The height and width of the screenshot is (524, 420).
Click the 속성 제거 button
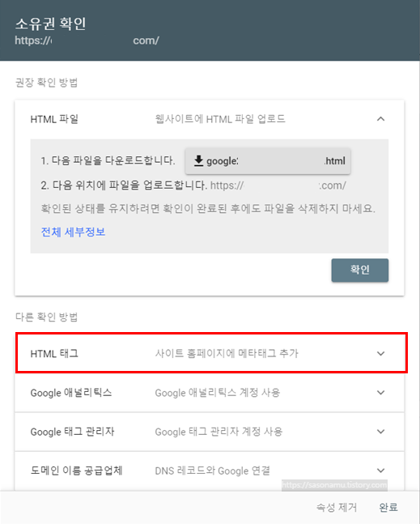337,507
